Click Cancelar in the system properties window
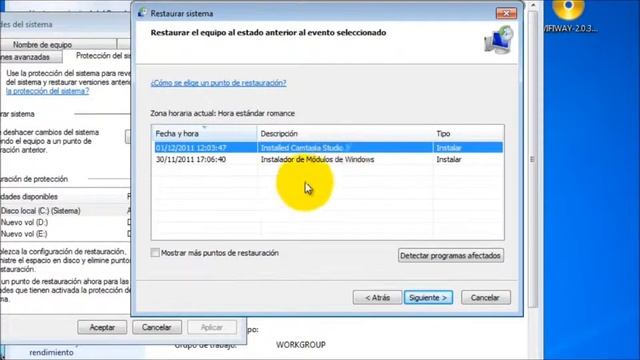Screen dimensions: 640x360 [x=157, y=327]
